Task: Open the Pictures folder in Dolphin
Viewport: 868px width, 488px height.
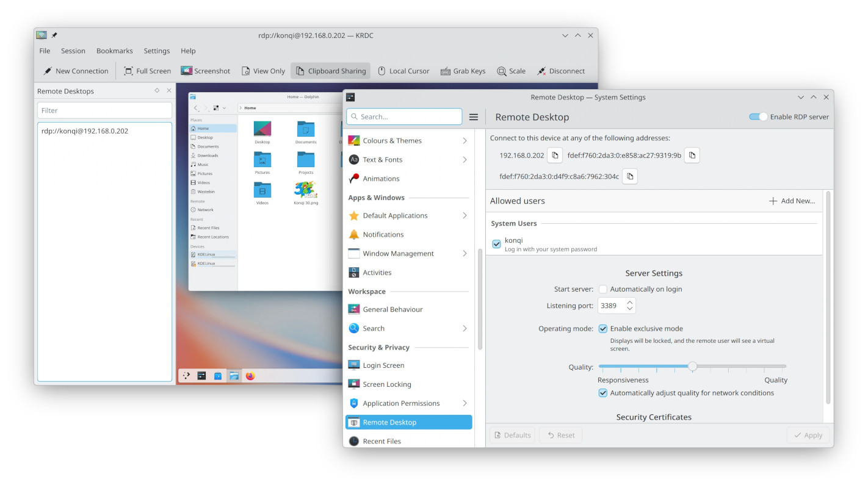Action: [262, 163]
